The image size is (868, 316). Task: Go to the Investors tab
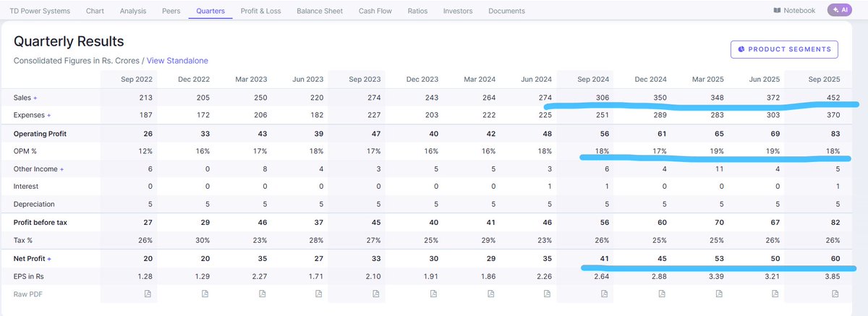coord(458,11)
